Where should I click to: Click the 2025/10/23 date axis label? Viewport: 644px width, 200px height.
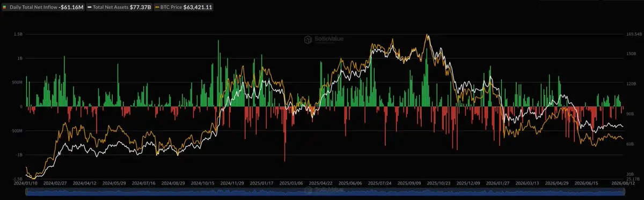pos(438,183)
